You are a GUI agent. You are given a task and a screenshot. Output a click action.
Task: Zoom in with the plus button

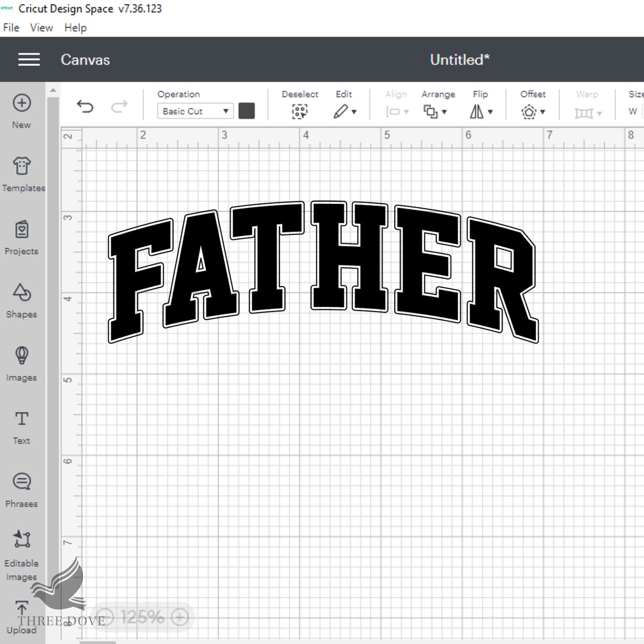(x=180, y=617)
